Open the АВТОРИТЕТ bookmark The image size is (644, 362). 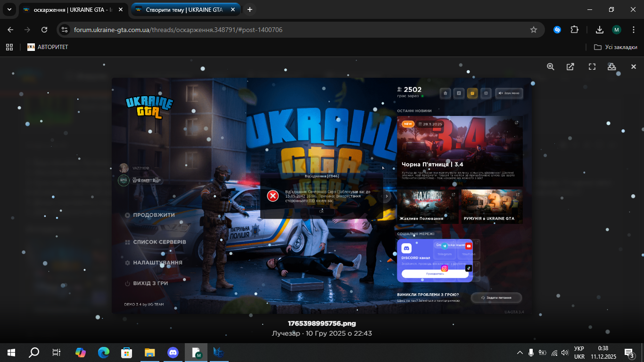[x=48, y=47]
